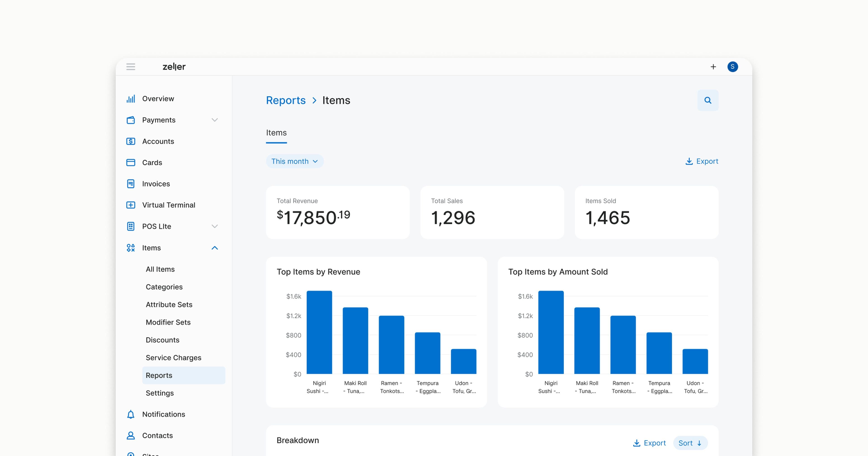This screenshot has height=456, width=868.
Task: Open Notifications in sidebar
Action: pyautogui.click(x=163, y=414)
